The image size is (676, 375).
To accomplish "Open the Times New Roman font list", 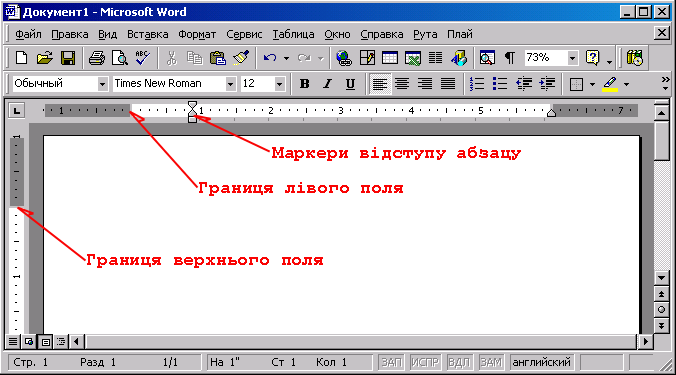I will tap(231, 84).
